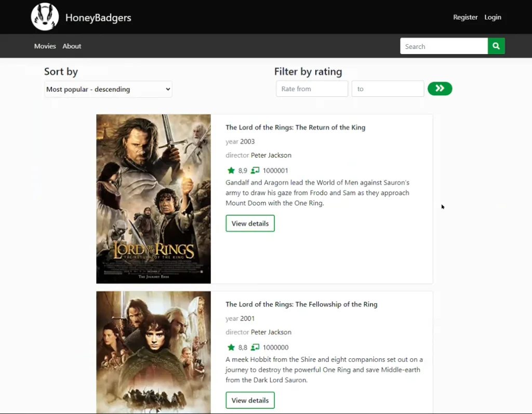Apply rating filter with the double-arrow button
This screenshot has width=532, height=414.
point(440,88)
